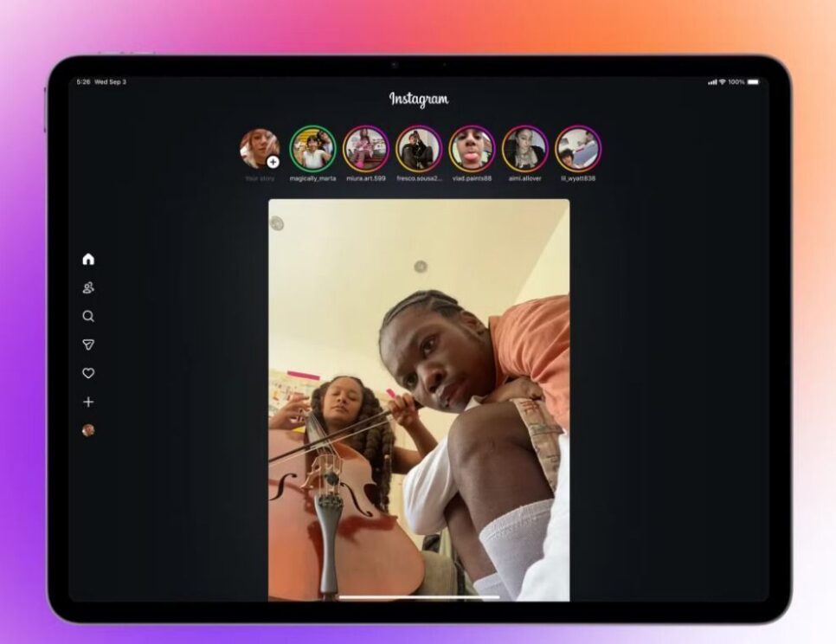Click the home indicator bar at bottom

tap(419, 596)
